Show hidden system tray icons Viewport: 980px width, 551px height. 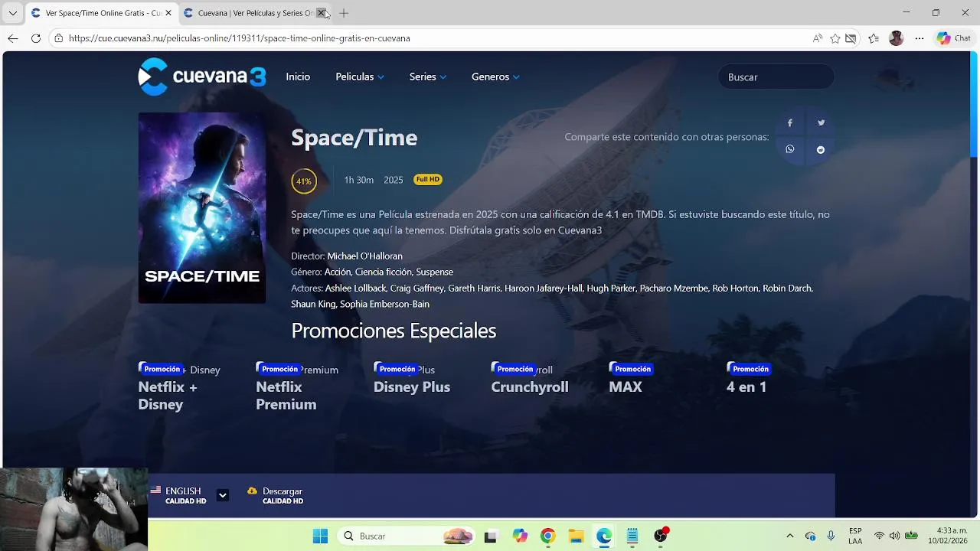click(x=790, y=536)
